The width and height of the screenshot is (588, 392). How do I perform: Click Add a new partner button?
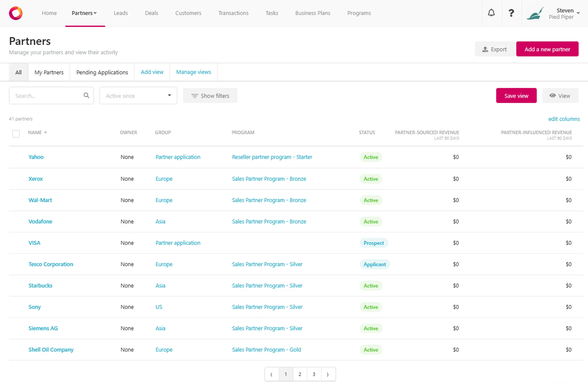click(547, 49)
